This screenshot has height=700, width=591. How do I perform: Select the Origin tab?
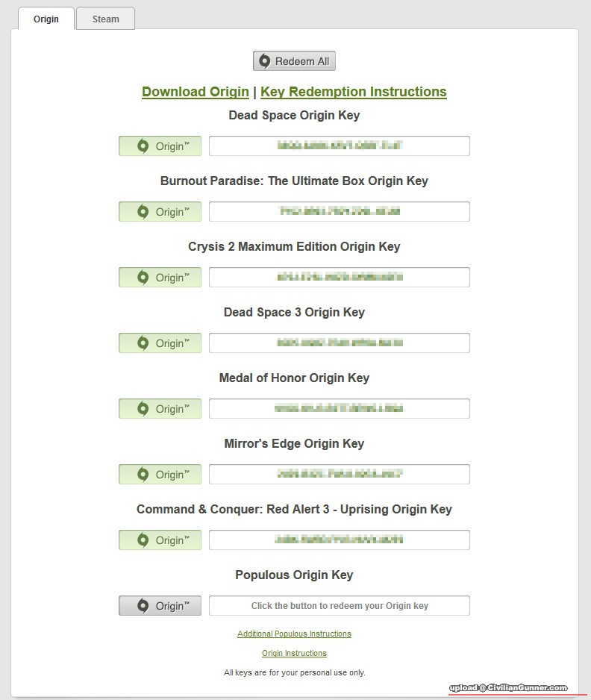[x=46, y=19]
